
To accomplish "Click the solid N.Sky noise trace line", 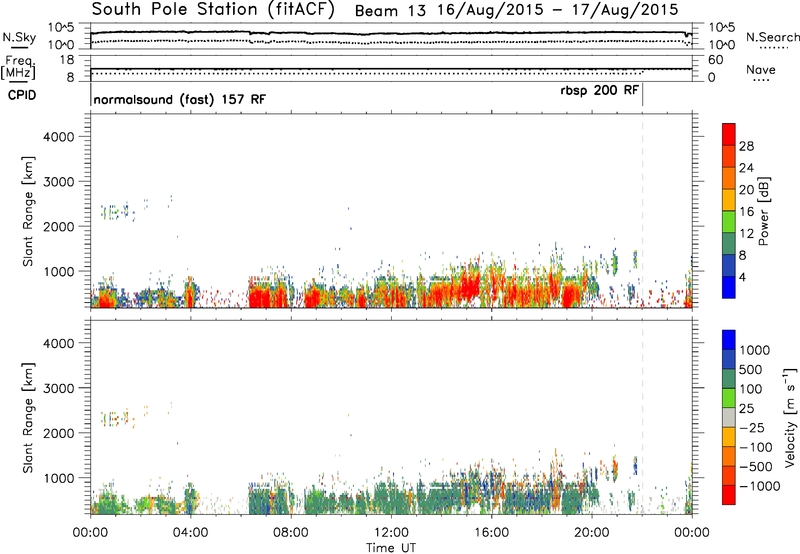I will 391,33.
